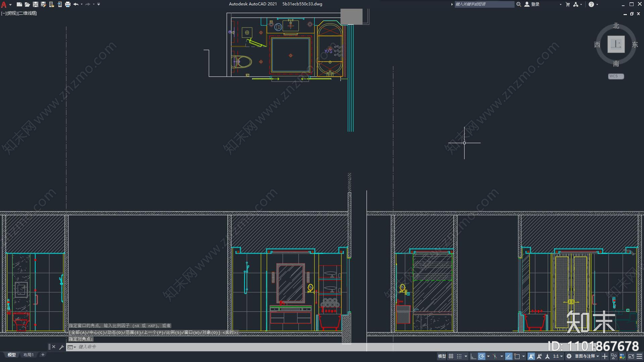Screen dimensions: 644x362
Task: Click the Clean Screen icon
Action: 631,356
